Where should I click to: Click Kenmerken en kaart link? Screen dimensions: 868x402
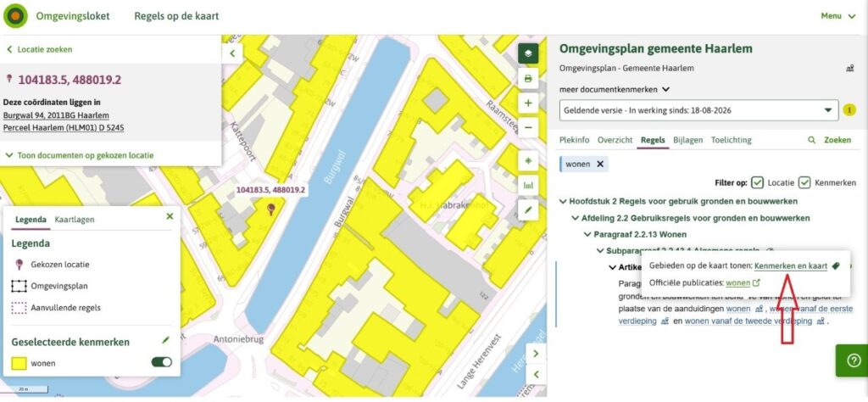[x=791, y=266]
